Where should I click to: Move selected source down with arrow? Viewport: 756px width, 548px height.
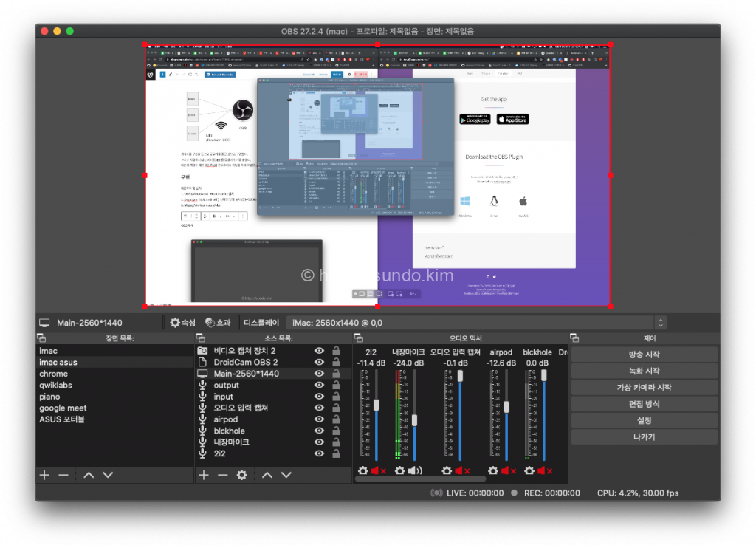tap(286, 475)
